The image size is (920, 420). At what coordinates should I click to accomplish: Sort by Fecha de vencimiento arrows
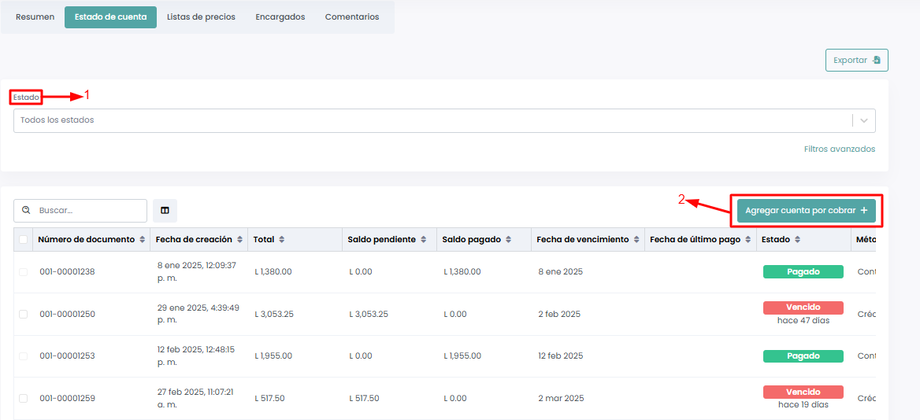[x=636, y=240]
